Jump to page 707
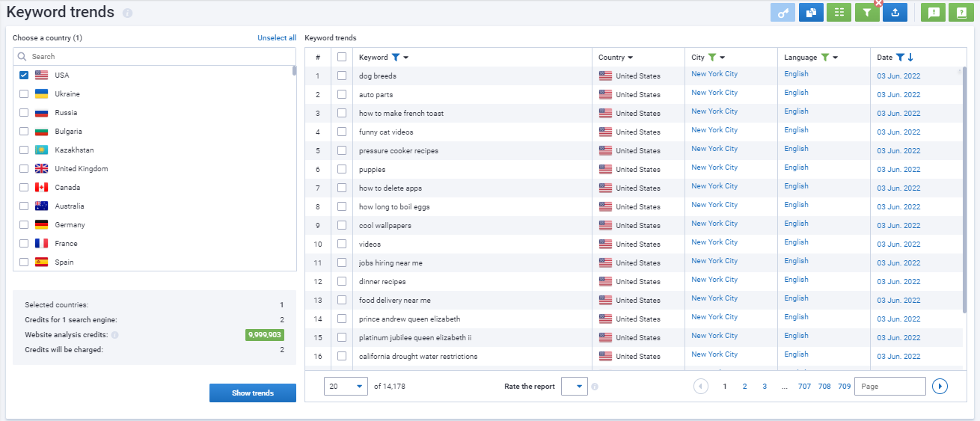The width and height of the screenshot is (980, 421). [804, 387]
